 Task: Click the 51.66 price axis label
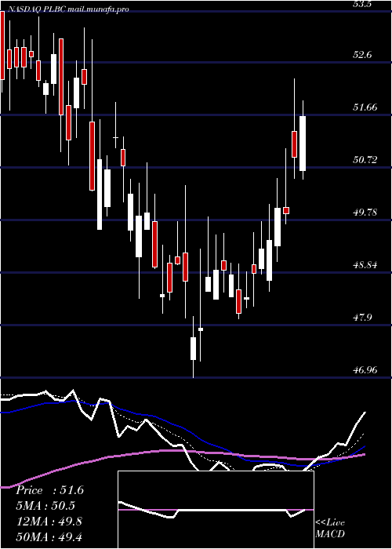pos(365,107)
